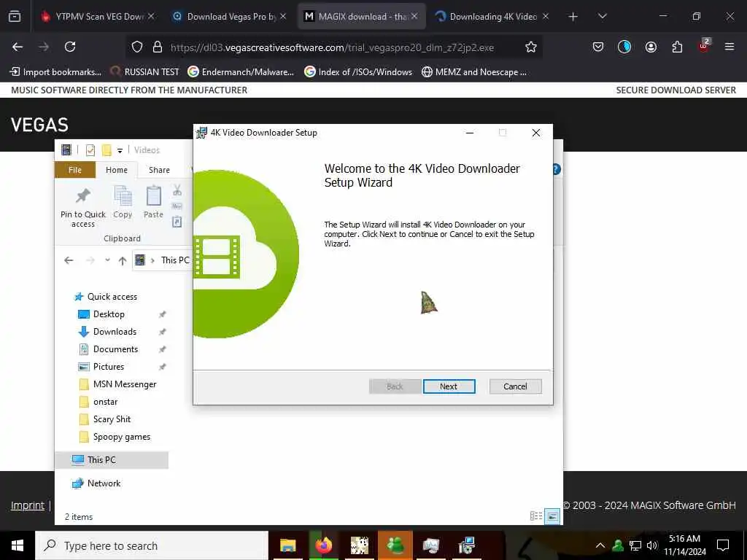The image size is (747, 560).
Task: Switch to the Downloading 4K Video tab
Action: [492, 16]
